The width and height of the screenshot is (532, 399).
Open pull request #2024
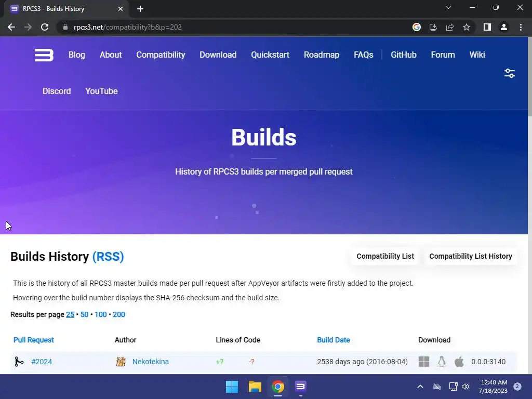pyautogui.click(x=42, y=362)
